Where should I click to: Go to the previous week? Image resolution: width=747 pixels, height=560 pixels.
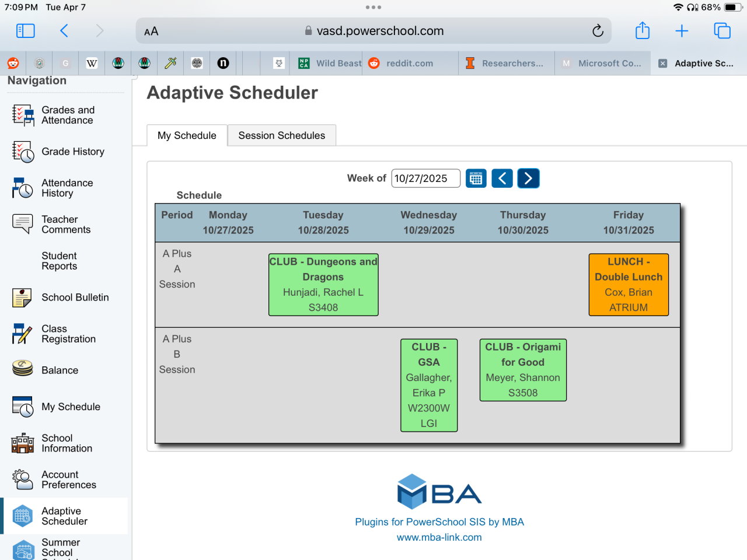point(502,178)
